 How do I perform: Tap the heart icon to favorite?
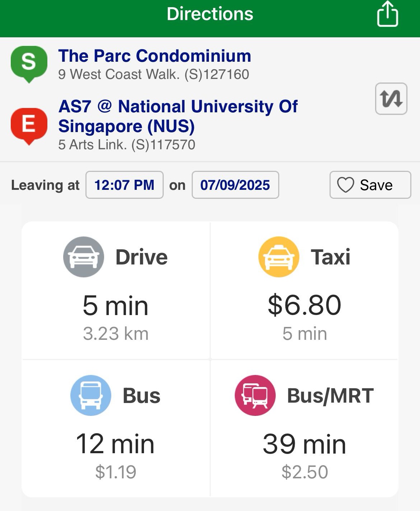[x=345, y=185]
